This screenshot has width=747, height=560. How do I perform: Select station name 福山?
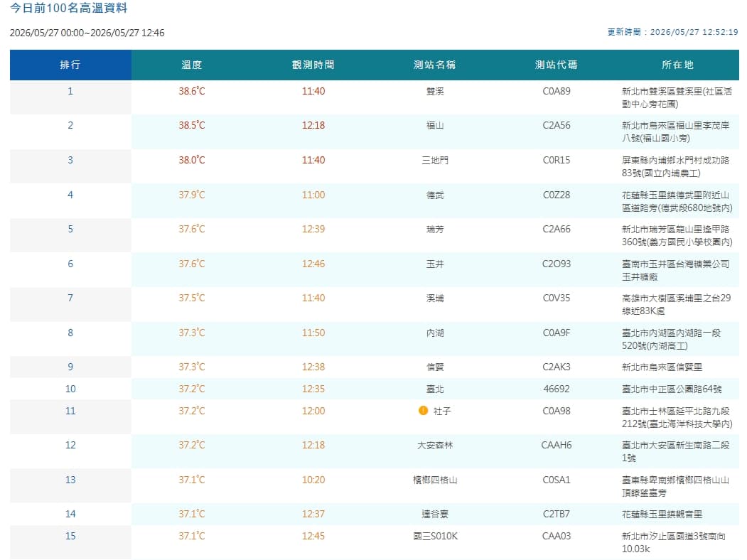click(x=435, y=126)
